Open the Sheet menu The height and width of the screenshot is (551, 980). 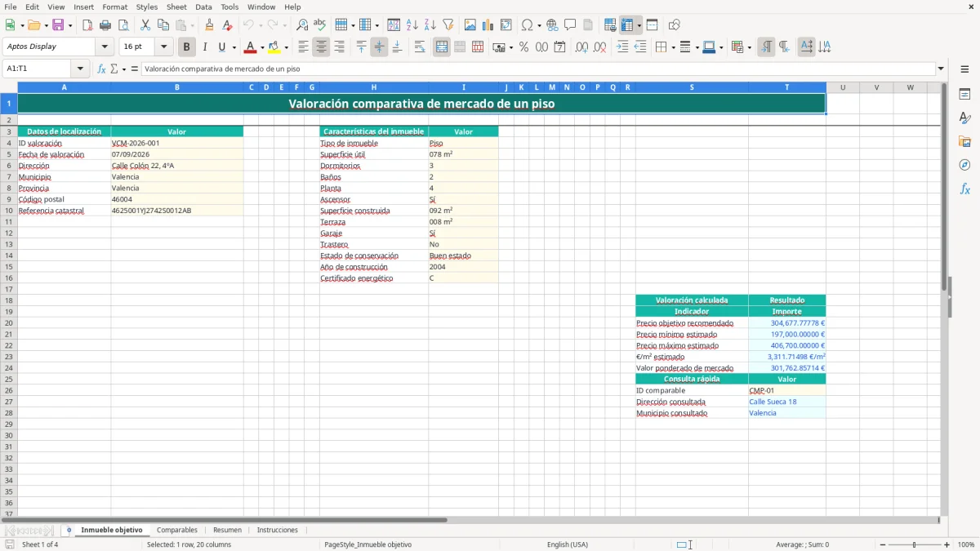tap(176, 7)
